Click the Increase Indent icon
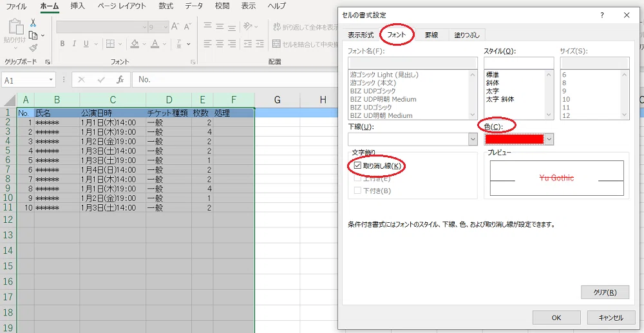Screen dimensions: 644x333 click(x=260, y=44)
